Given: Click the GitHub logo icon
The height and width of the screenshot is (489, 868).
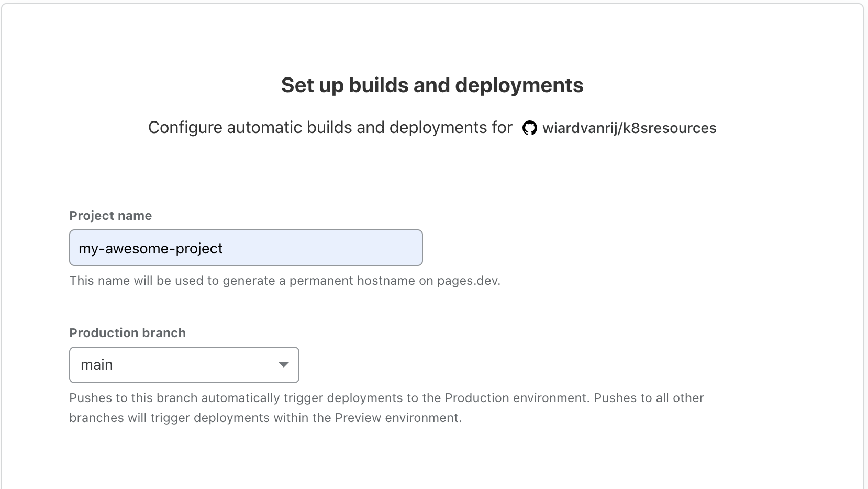Looking at the screenshot, I should point(529,128).
